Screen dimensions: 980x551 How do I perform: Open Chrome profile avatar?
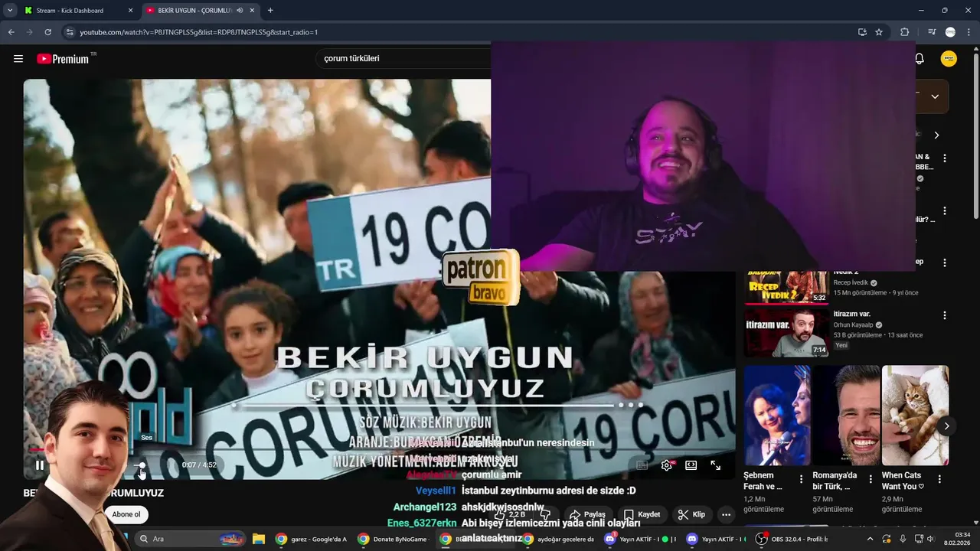click(x=950, y=32)
